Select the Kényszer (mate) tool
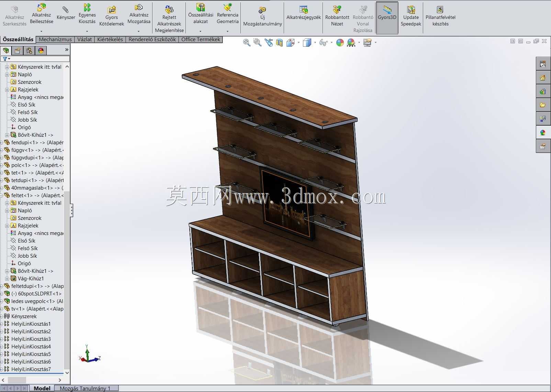The height and width of the screenshot is (392, 551). [x=66, y=14]
